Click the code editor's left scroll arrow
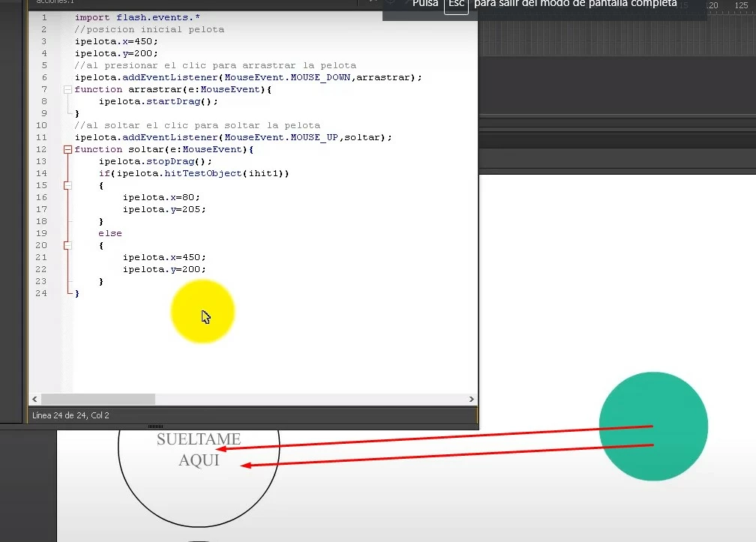This screenshot has height=542, width=756. [34, 399]
